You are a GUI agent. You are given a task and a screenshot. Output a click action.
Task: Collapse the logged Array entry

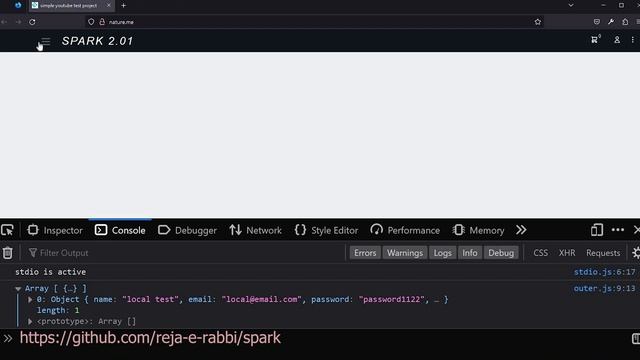[18, 289]
